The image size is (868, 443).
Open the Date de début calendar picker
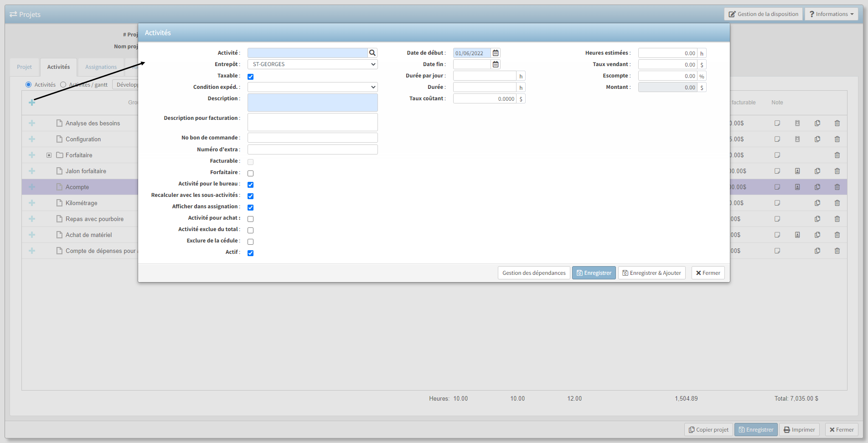click(496, 53)
